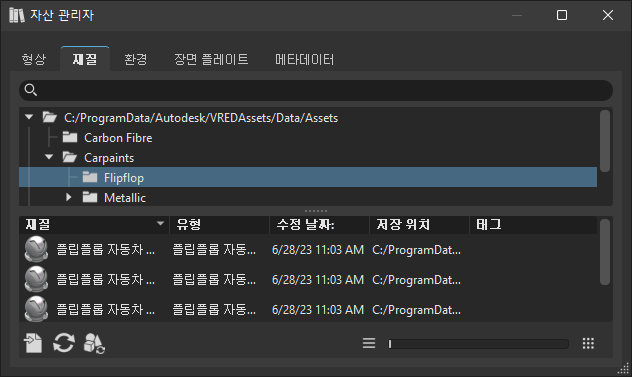This screenshot has height=377, width=632.
Task: Expand the Metallic folder
Action: click(x=69, y=197)
